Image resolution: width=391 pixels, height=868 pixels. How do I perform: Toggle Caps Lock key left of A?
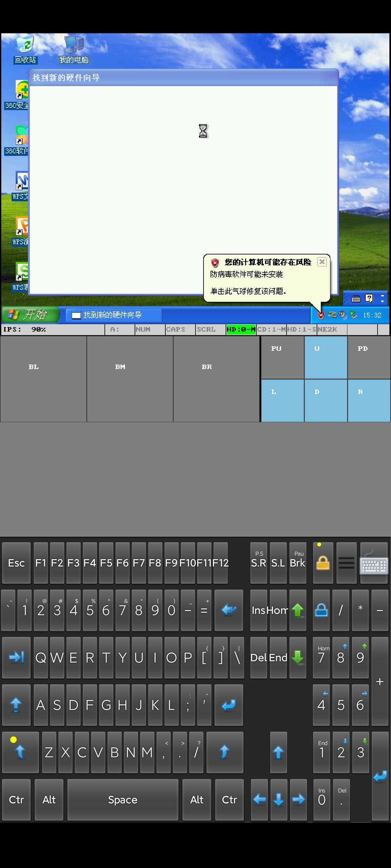[16, 704]
